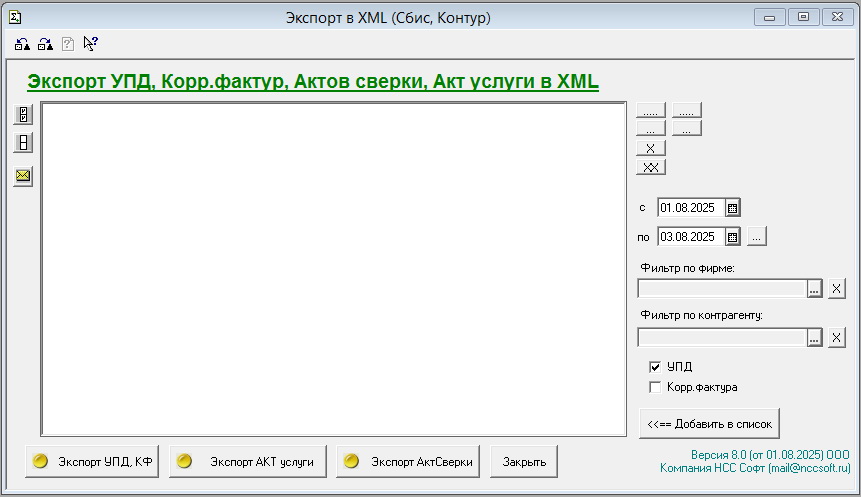861x497 pixels.
Task: Uncheck the УПД checkbox
Action: [655, 367]
